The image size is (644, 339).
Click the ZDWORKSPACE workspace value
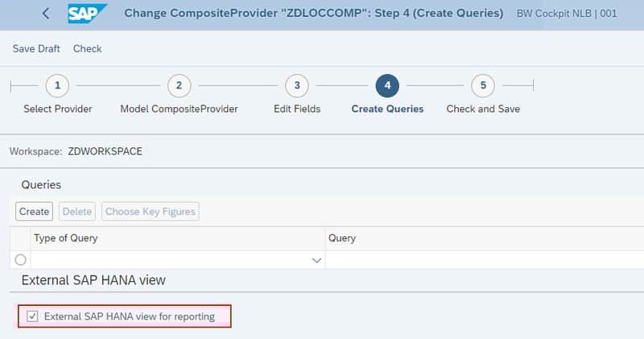click(x=105, y=151)
